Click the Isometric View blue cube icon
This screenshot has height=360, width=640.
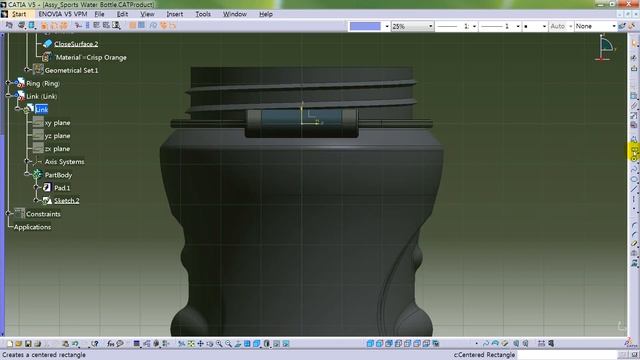click(256, 344)
